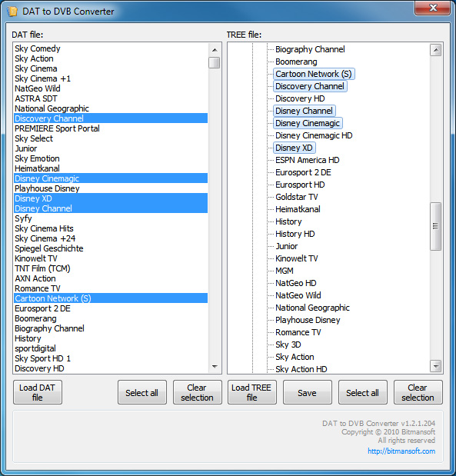Select TNT Film (TCM) in the DAT list
The height and width of the screenshot is (476, 456).
(111, 268)
